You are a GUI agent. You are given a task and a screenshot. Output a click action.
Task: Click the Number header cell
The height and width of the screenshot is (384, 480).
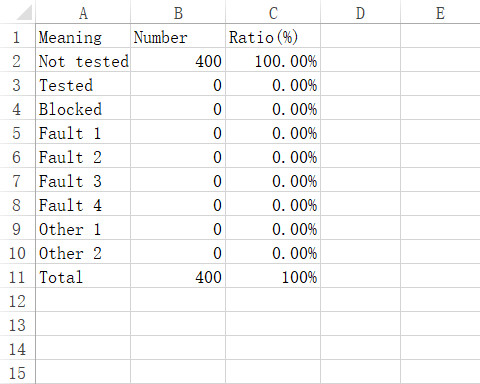[x=178, y=36]
